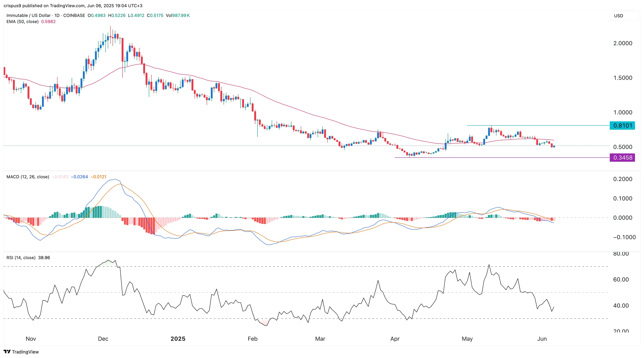This screenshot has height=358, width=644.
Task: Select the 0.3458 support price label
Action: 622,158
